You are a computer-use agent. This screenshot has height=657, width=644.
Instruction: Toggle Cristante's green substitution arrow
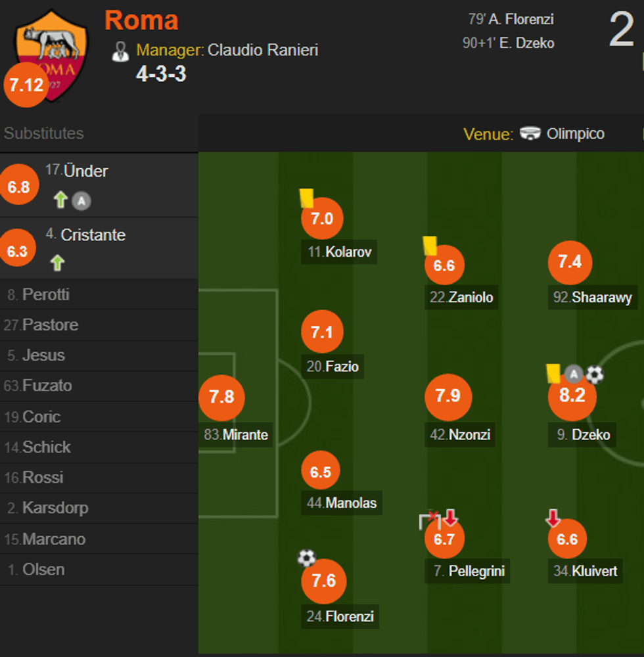point(57,263)
